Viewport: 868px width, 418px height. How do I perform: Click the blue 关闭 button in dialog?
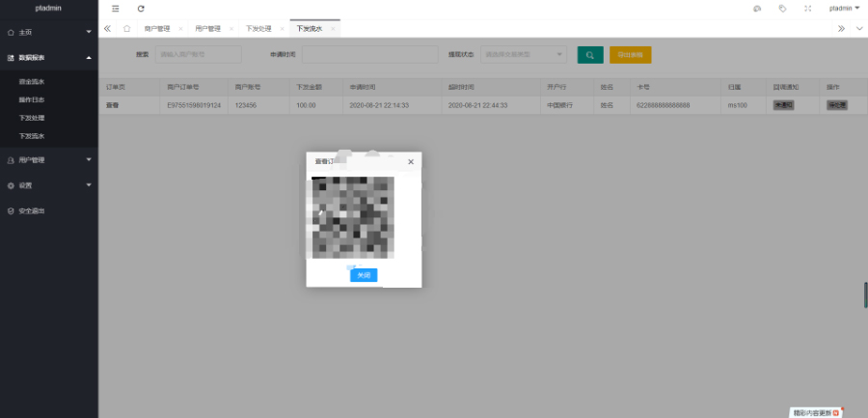(x=363, y=275)
